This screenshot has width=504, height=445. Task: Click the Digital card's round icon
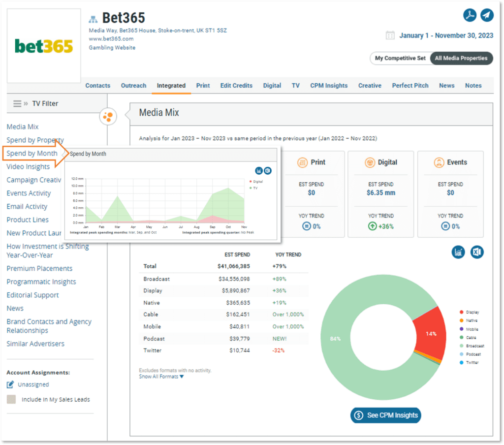(370, 162)
